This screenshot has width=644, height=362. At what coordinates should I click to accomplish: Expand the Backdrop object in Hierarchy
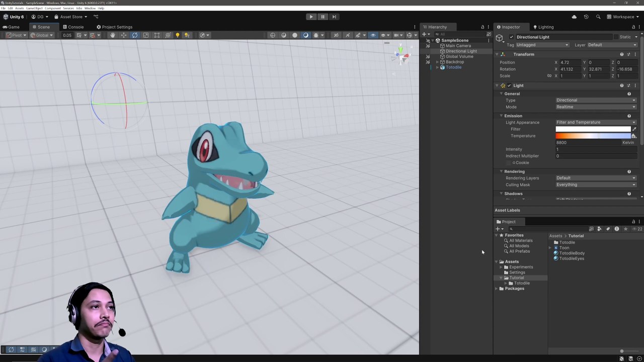point(437,62)
